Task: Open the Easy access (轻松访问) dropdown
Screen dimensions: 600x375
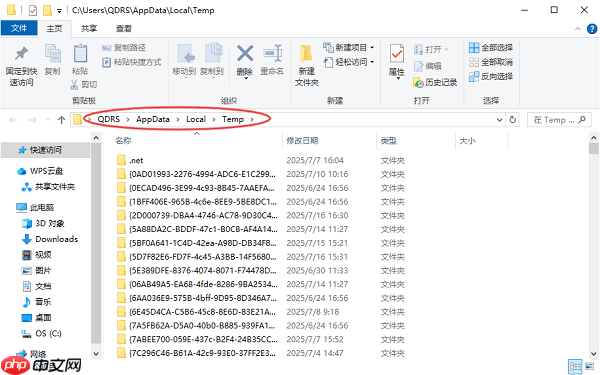Action: tap(349, 62)
